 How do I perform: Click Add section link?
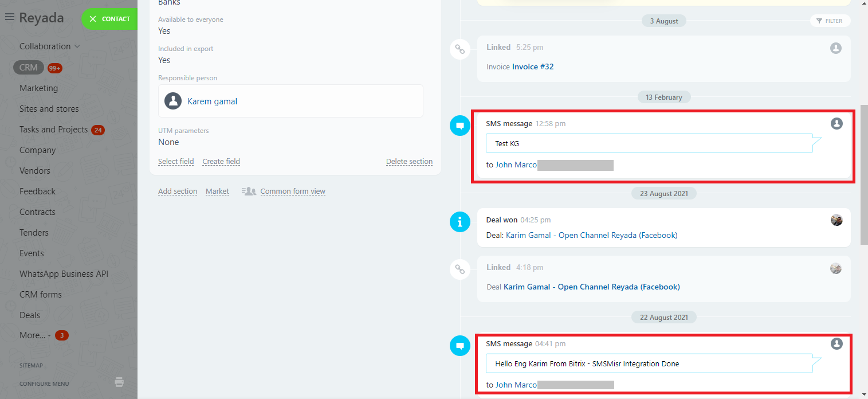(x=178, y=191)
